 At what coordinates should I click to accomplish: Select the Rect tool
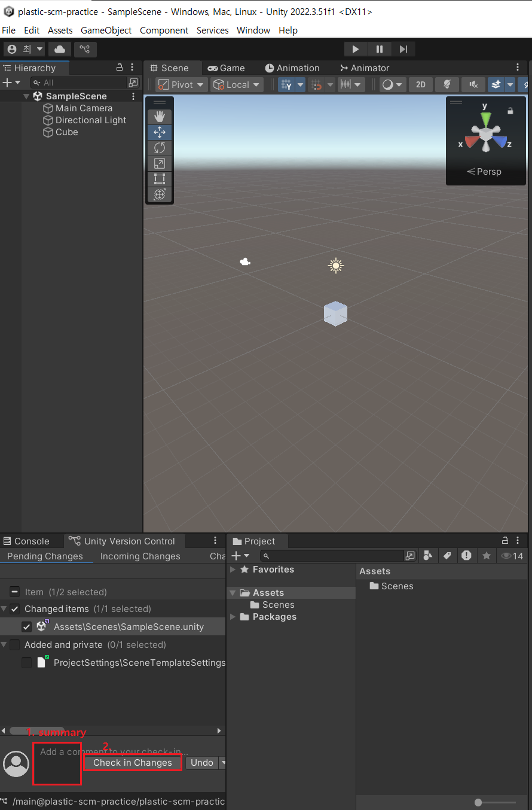160,179
